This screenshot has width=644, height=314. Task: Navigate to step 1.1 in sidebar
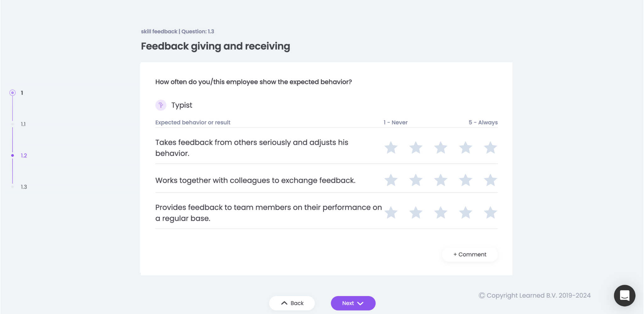(23, 124)
